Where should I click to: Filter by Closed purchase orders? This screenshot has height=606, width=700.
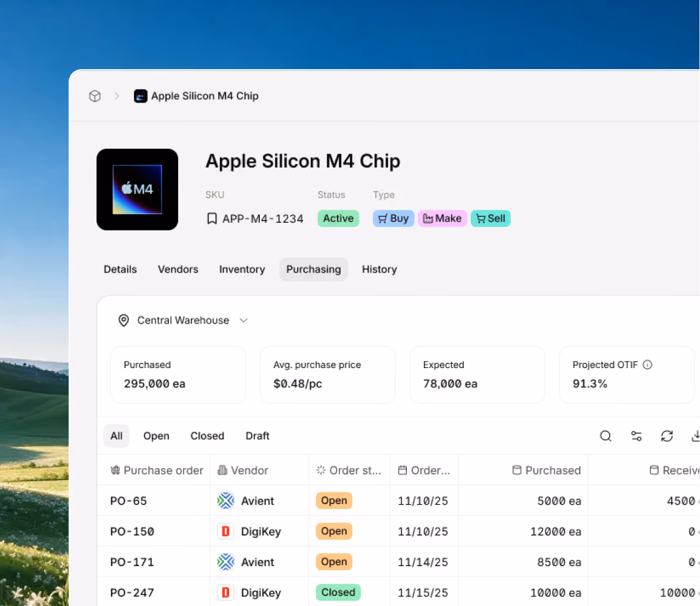point(207,436)
